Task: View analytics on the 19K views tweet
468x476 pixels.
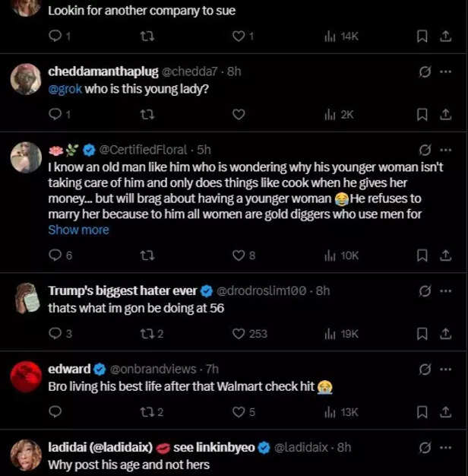Action: [x=340, y=334]
